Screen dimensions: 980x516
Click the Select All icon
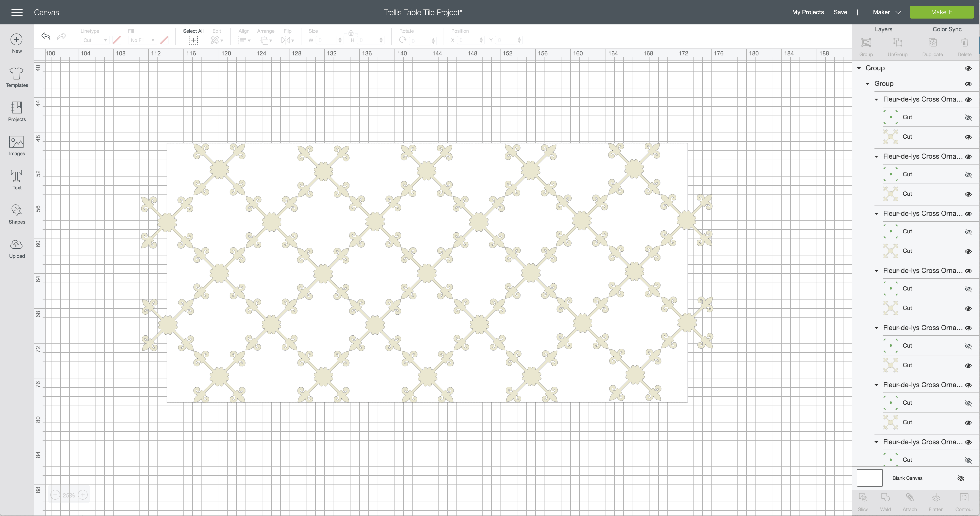click(x=193, y=40)
